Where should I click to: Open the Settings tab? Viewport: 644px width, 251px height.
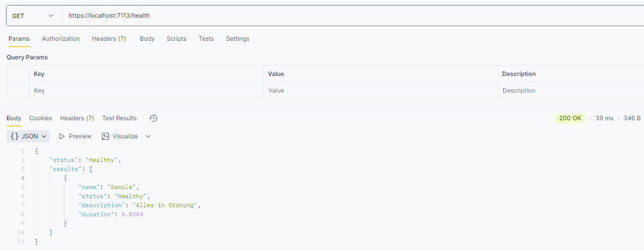click(x=238, y=39)
